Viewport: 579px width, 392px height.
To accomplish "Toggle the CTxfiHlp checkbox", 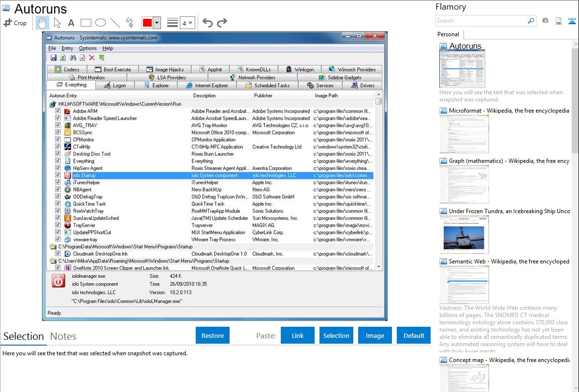I will 58,146.
